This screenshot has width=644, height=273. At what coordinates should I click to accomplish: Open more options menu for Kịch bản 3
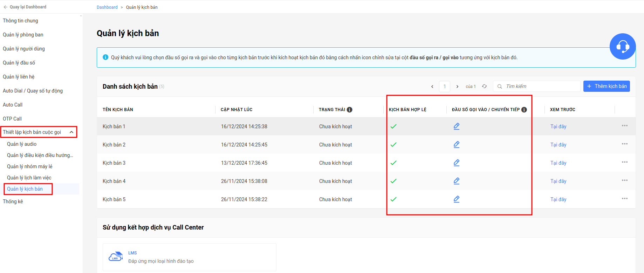(625, 162)
